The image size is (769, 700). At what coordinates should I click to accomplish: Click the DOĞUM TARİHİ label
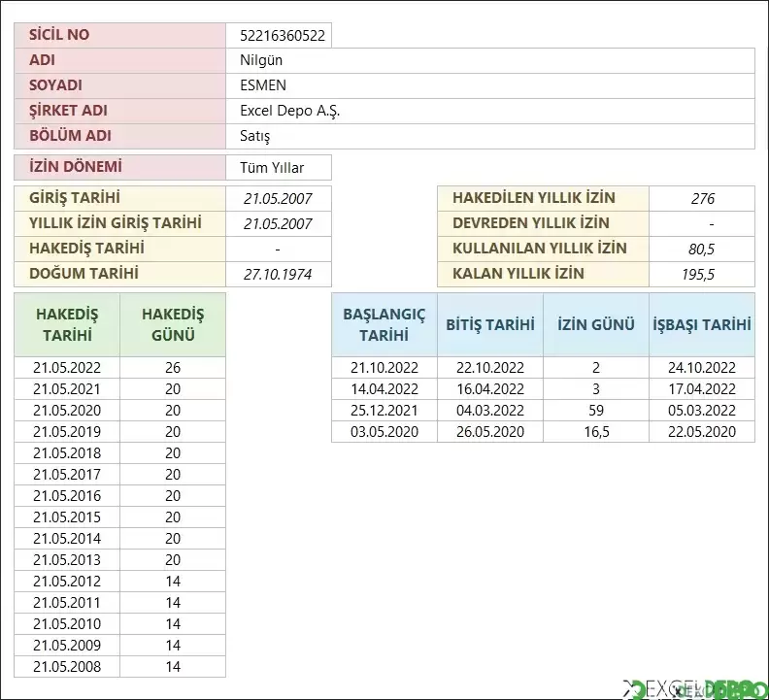click(x=119, y=274)
